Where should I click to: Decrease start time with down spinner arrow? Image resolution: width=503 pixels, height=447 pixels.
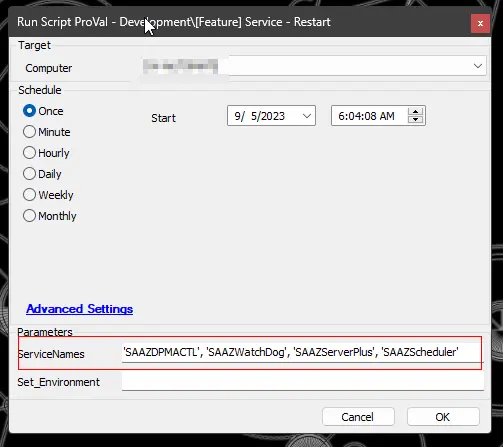tap(415, 120)
